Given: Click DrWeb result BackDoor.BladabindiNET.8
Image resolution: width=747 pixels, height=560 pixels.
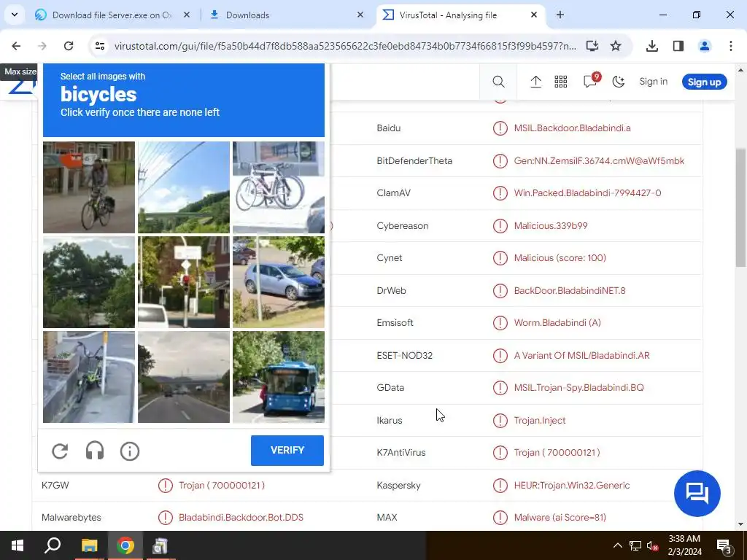Looking at the screenshot, I should [570, 290].
